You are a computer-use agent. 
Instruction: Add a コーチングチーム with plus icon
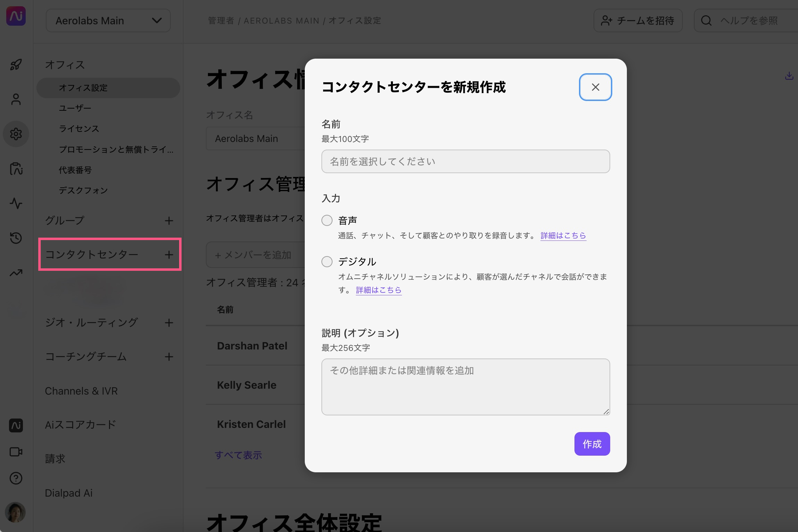point(169,357)
